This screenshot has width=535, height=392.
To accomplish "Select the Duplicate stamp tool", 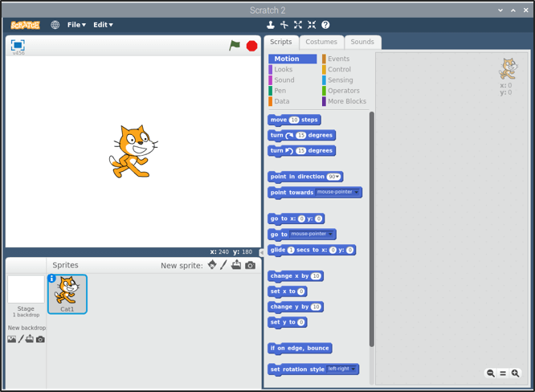I will click(x=271, y=25).
